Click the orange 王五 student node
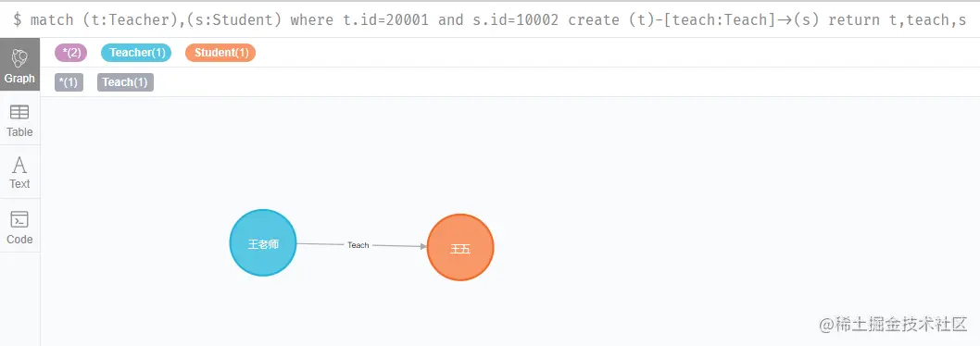 point(460,248)
